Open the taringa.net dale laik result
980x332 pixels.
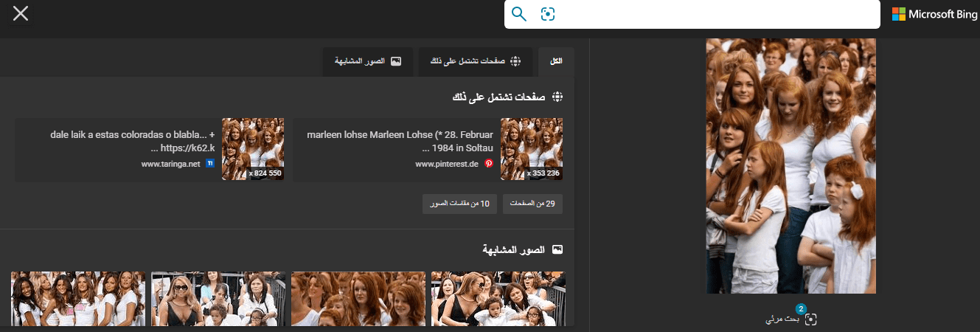click(x=149, y=150)
